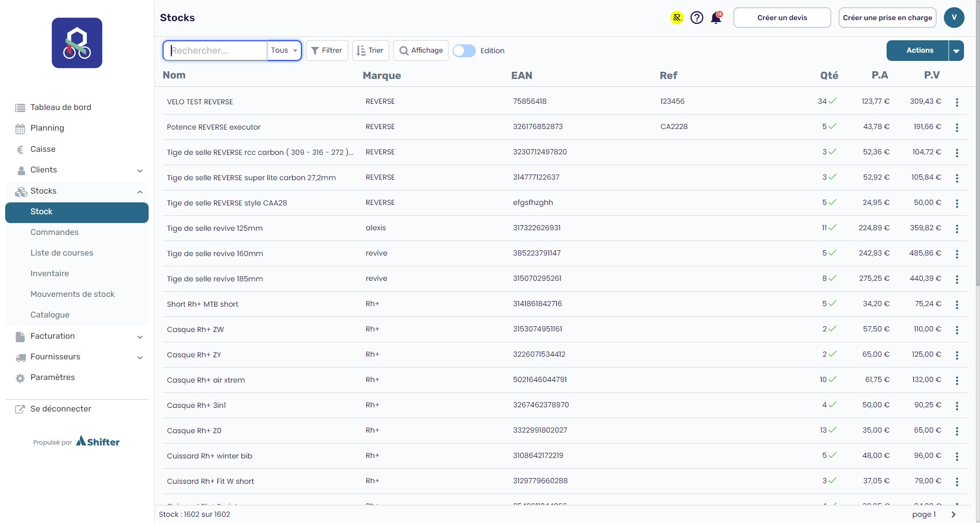Open row options for VELO TEST REVERSE
The width and height of the screenshot is (980, 523).
(x=957, y=102)
